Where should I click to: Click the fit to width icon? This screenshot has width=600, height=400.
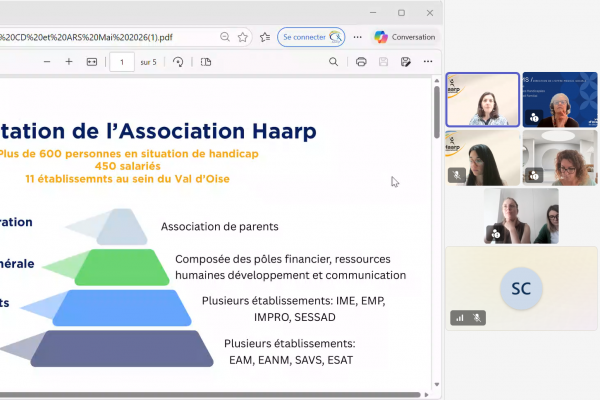tap(92, 62)
